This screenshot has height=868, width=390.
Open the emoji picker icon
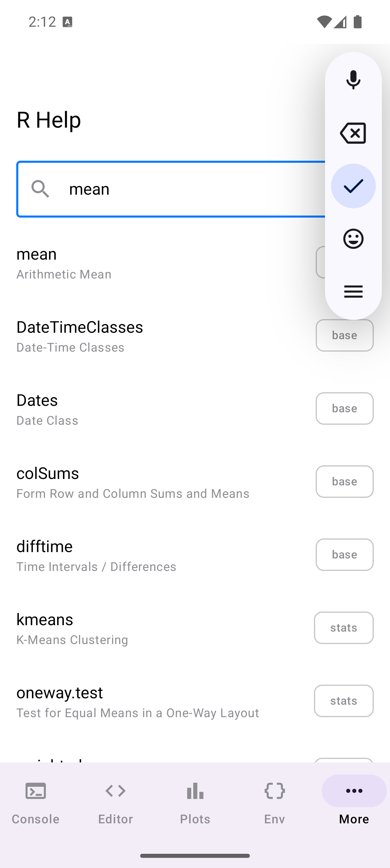(353, 239)
